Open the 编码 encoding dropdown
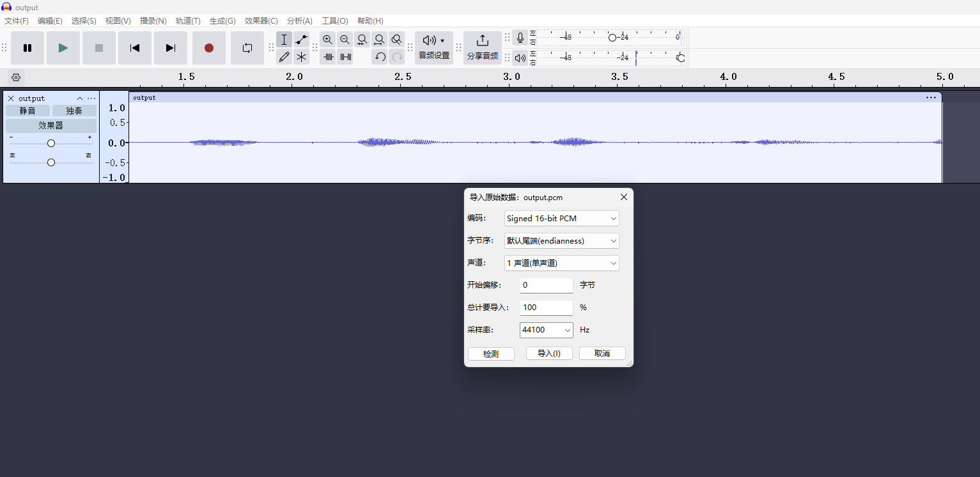The width and height of the screenshot is (980, 477). [x=561, y=218]
